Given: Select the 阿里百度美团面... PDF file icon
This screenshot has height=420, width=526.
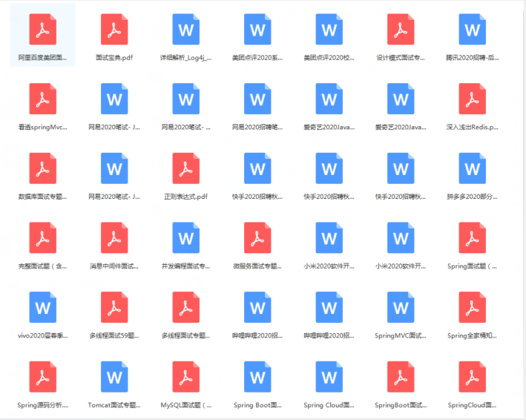Looking at the screenshot, I should 42,29.
